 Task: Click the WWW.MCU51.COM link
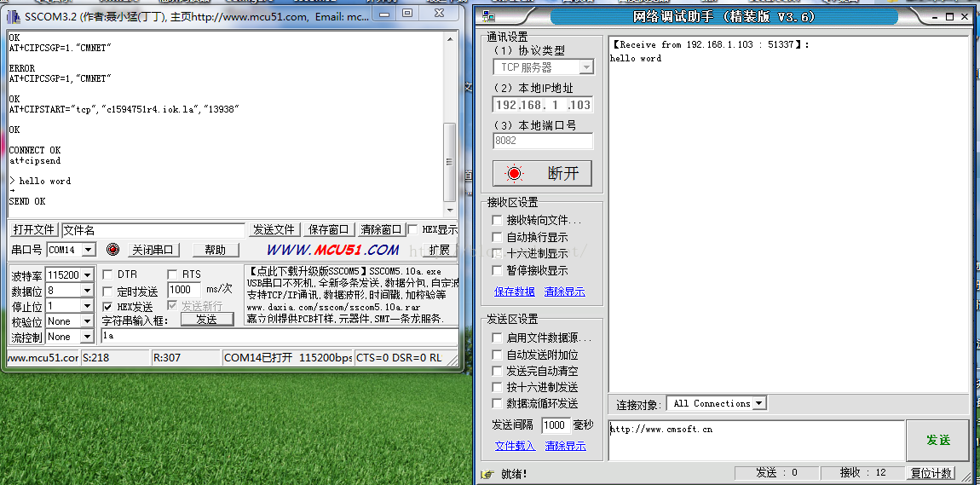click(x=332, y=250)
